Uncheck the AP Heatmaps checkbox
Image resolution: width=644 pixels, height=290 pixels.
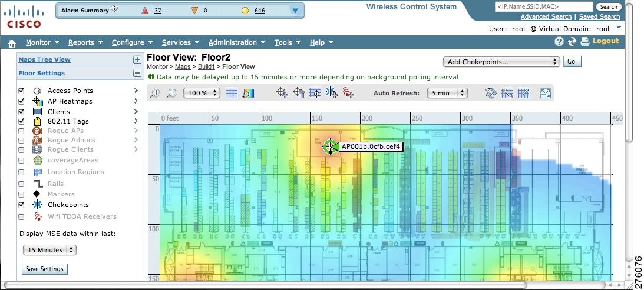point(21,101)
